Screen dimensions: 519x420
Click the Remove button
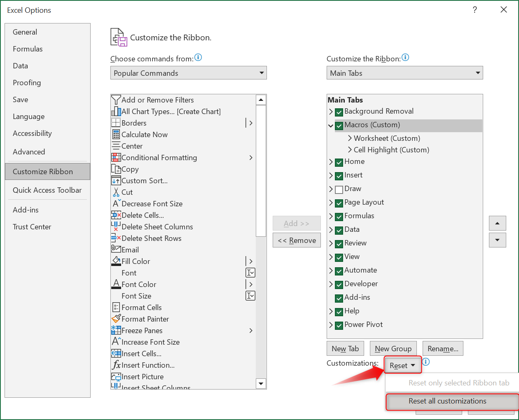[297, 240]
